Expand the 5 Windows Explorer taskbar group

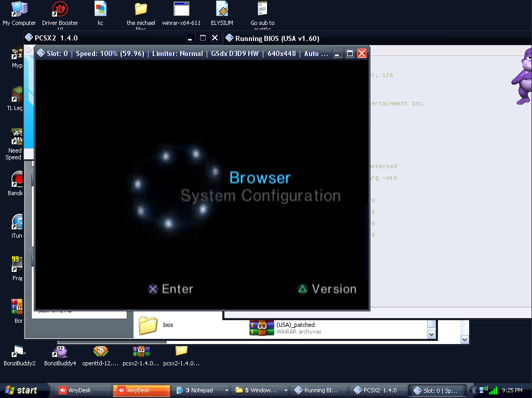click(x=260, y=390)
